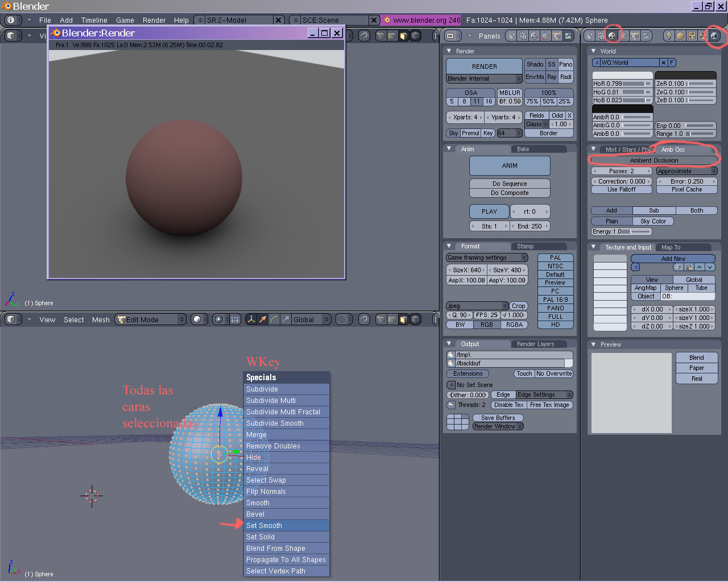Delete the WO:World datablock link

click(x=663, y=63)
